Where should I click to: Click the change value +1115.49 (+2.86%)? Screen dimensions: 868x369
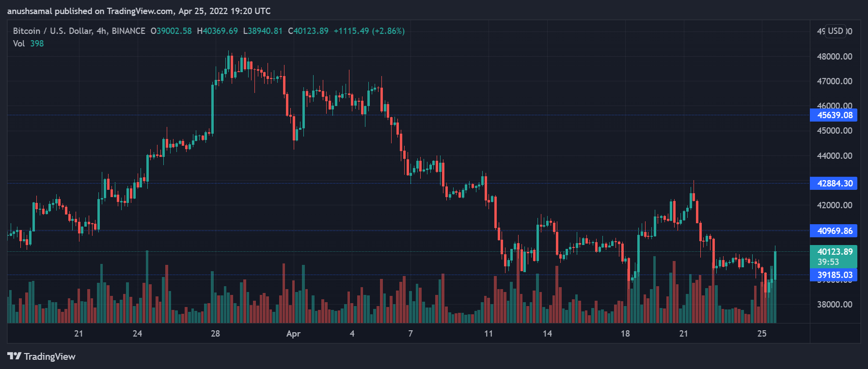(369, 31)
